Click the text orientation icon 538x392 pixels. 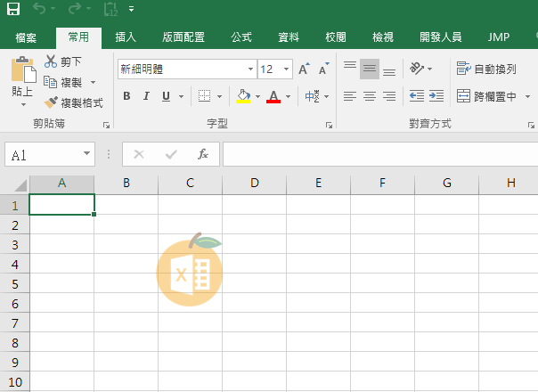[416, 69]
